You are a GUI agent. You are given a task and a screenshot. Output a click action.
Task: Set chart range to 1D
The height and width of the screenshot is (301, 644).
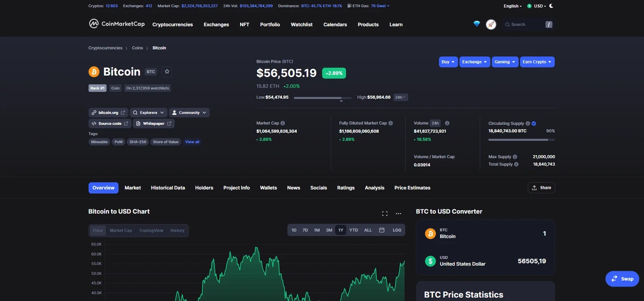click(294, 230)
